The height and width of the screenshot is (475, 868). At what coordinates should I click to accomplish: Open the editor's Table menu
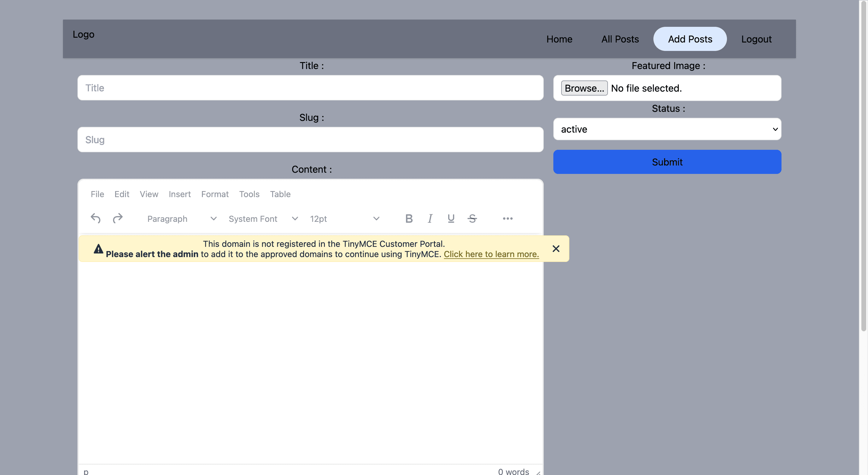tap(280, 194)
